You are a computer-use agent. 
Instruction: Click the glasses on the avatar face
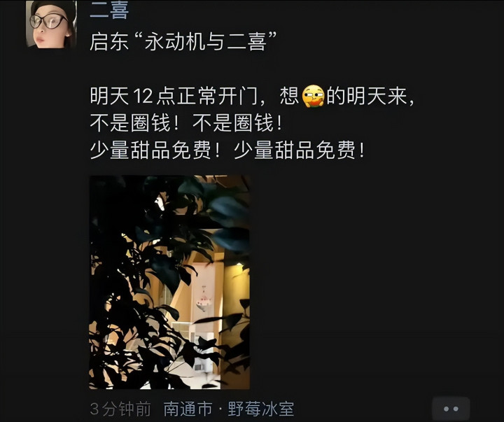point(48,22)
